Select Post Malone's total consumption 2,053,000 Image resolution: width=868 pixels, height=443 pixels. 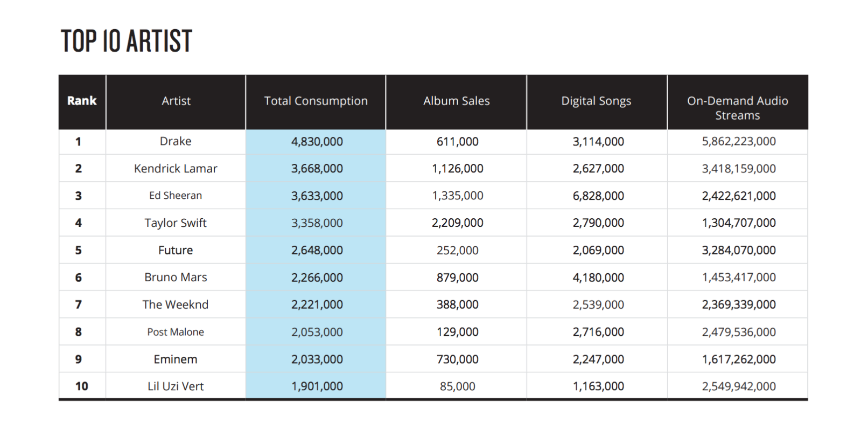pyautogui.click(x=317, y=332)
